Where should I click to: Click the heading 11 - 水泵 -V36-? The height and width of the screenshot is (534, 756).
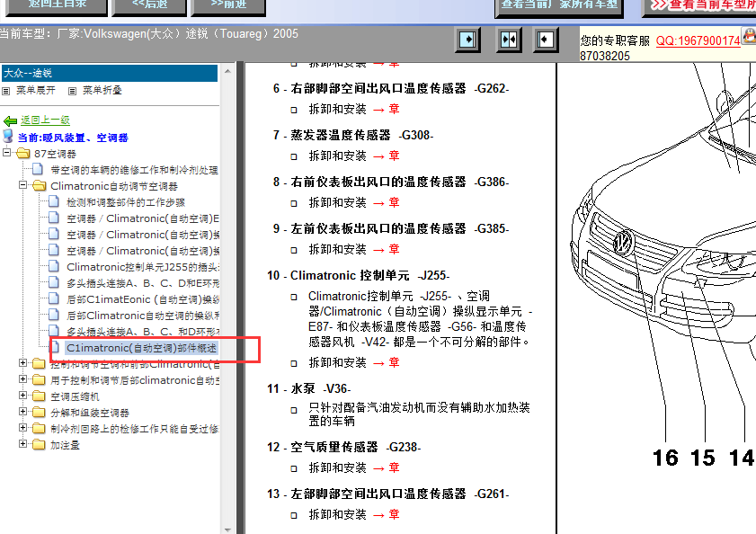pyautogui.click(x=309, y=388)
